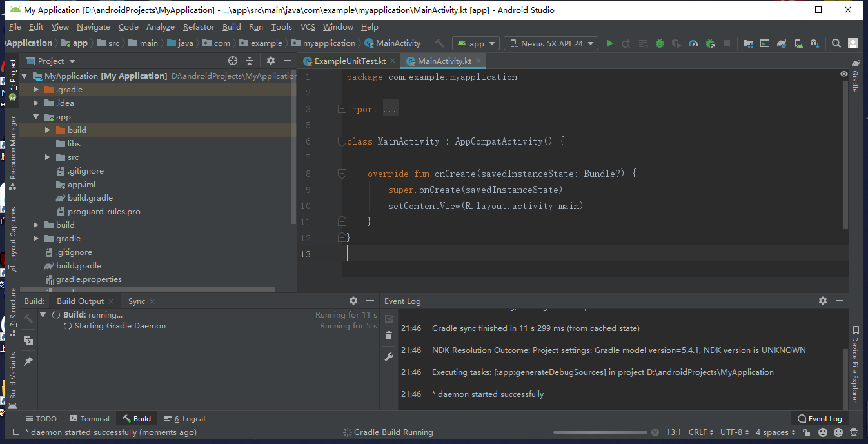
Task: Toggle the Gradle tool window on right edge
Action: click(855, 76)
